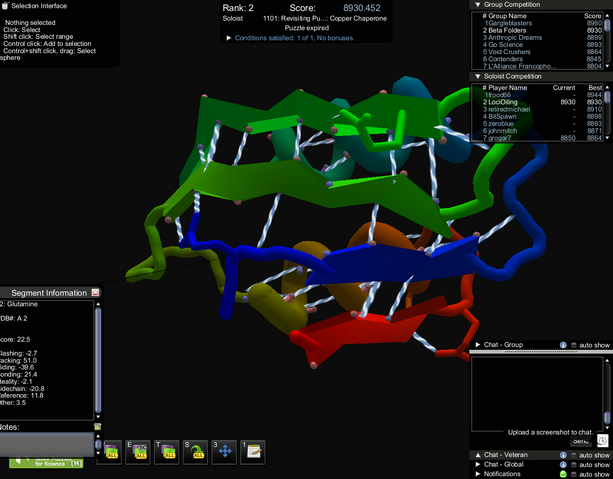
Task: Select the Go Science group row
Action: click(x=542, y=45)
